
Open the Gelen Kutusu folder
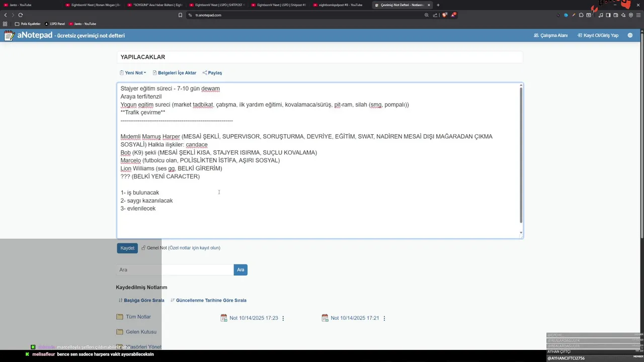pos(136,332)
